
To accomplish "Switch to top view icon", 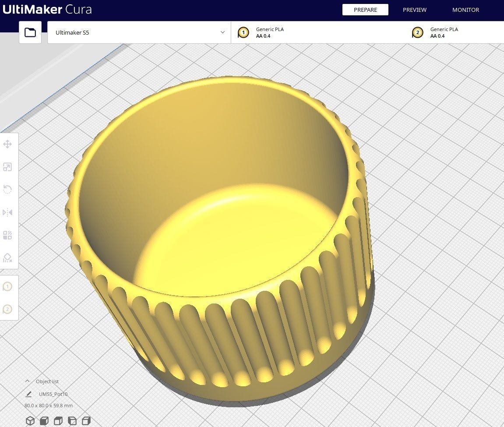I will 58,420.
